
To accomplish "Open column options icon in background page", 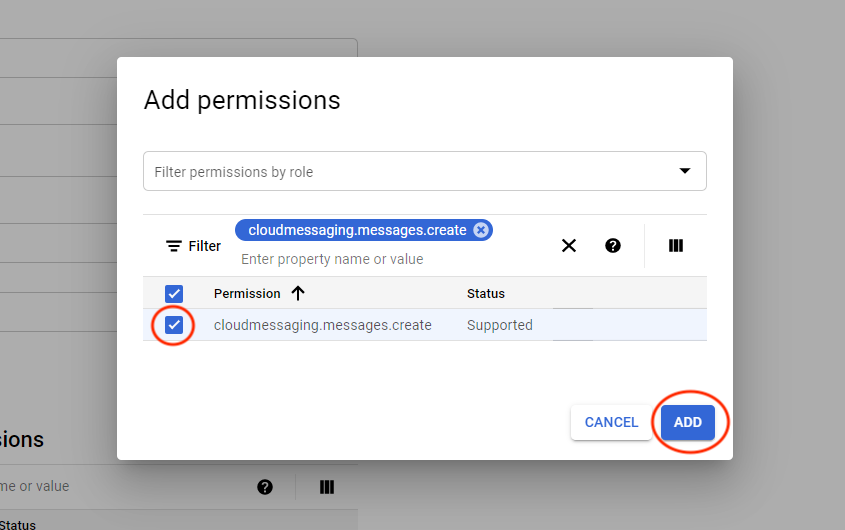I will [x=327, y=487].
